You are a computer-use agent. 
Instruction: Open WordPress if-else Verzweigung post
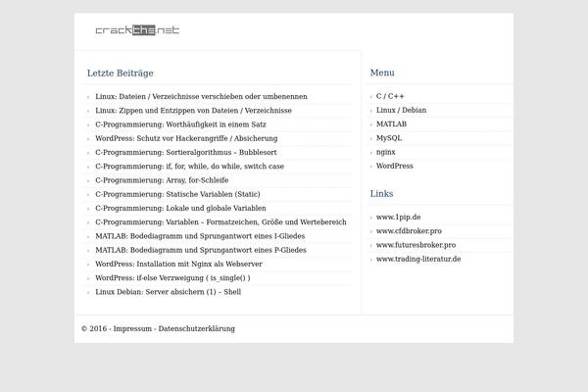(172, 278)
